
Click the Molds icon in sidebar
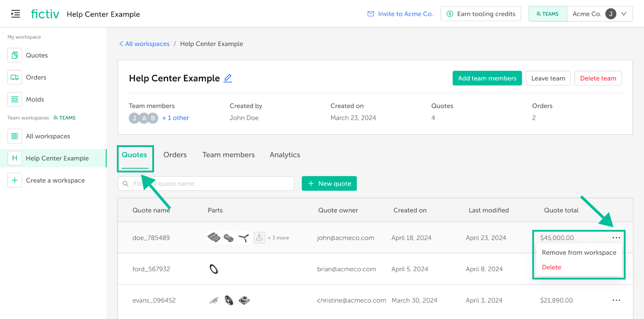point(15,99)
